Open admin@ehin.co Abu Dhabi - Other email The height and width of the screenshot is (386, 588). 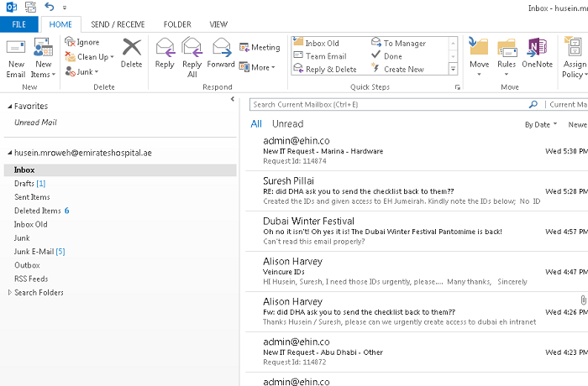(x=417, y=352)
